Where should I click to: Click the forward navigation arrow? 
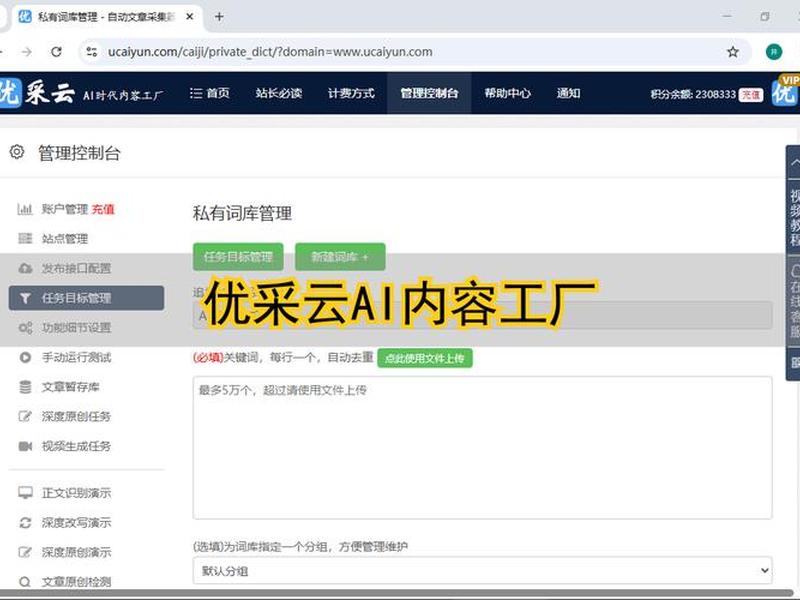[x=27, y=52]
